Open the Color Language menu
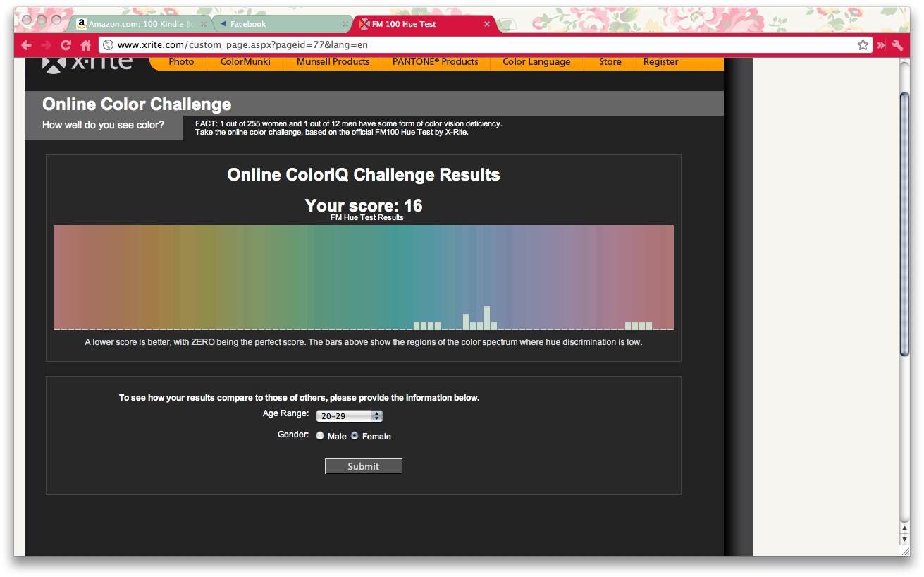Viewport: 924px width, 577px height. pyautogui.click(x=536, y=62)
